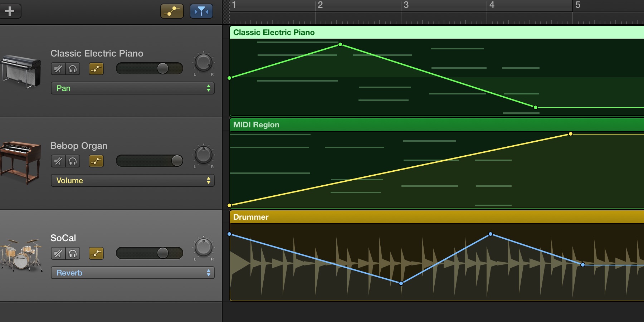Click the Classic Electric Piano pan knob

click(204, 63)
